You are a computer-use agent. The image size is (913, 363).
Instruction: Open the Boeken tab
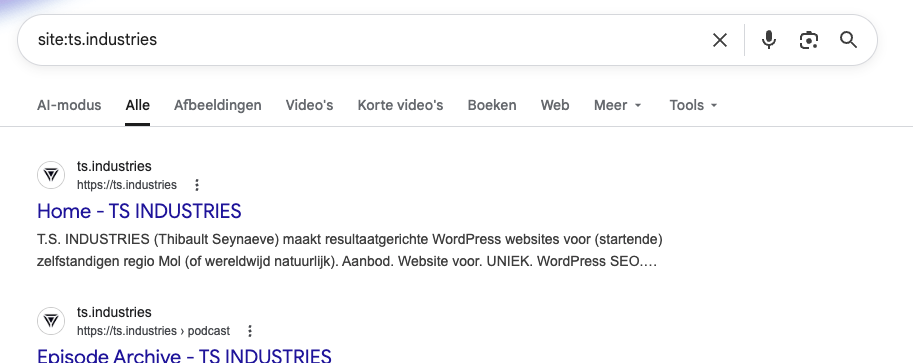(x=492, y=105)
